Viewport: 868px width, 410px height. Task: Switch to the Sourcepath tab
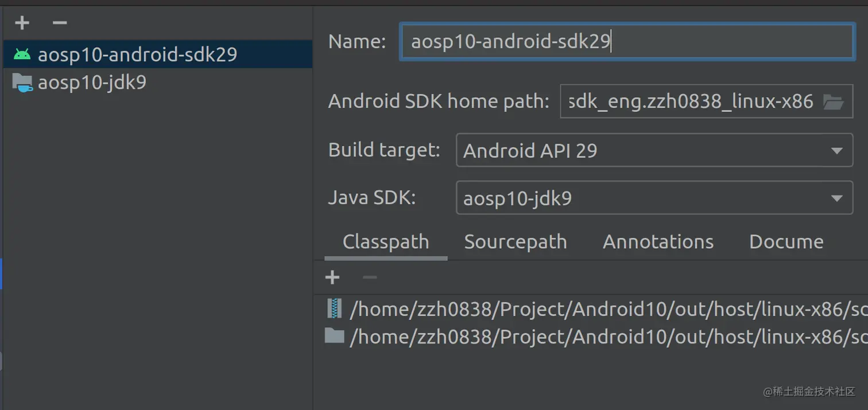[516, 242]
